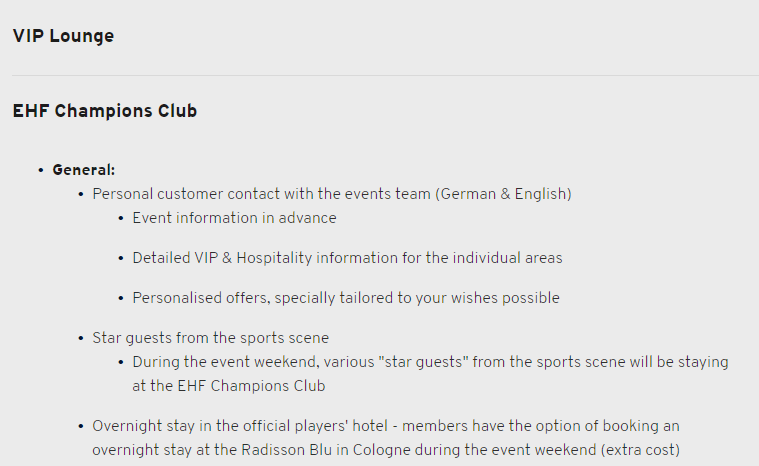759x466 pixels.
Task: Click the "Personal customer contact" line
Action: (260, 194)
